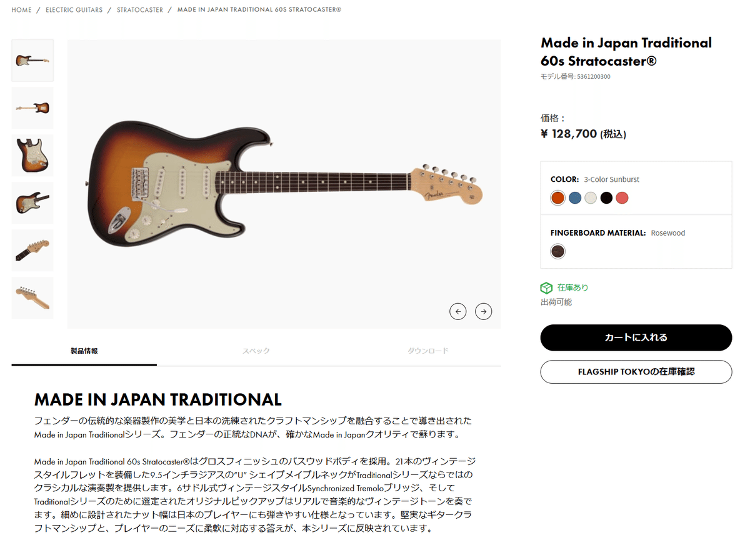Viewport: 750px width, 560px height.
Task: Switch to the スペック tab
Action: tap(256, 351)
